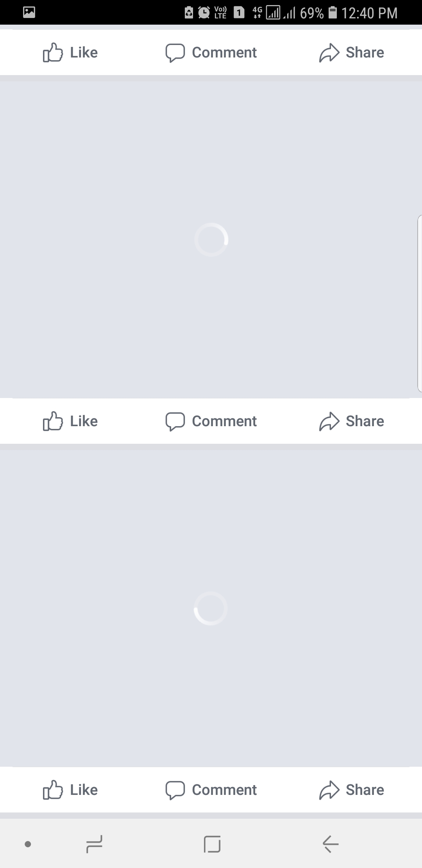Viewport: 422px width, 868px height.
Task: Tap the battery percentage indicator
Action: point(312,13)
